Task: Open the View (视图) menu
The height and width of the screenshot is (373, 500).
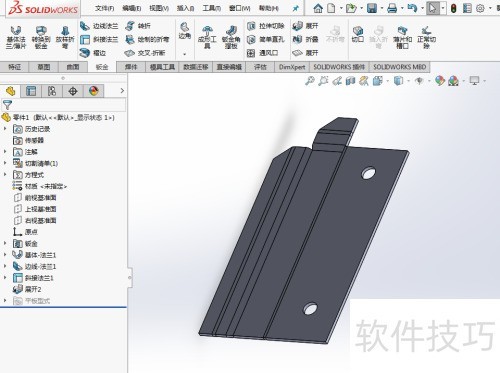Action: coord(159,8)
